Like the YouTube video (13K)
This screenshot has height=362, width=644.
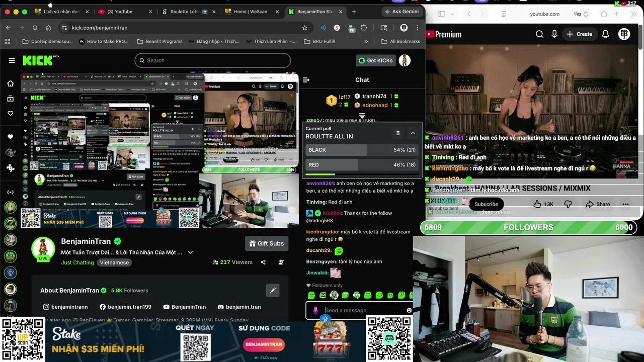543,204
